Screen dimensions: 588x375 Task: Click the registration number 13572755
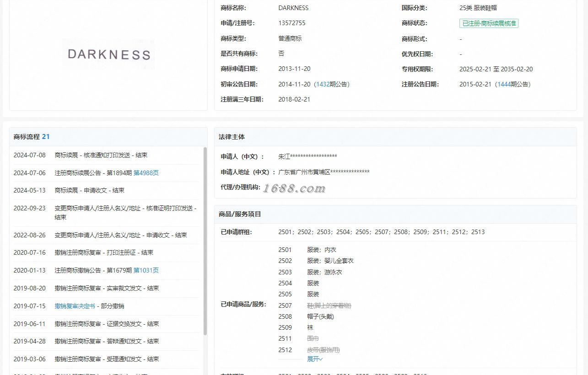[x=292, y=23]
